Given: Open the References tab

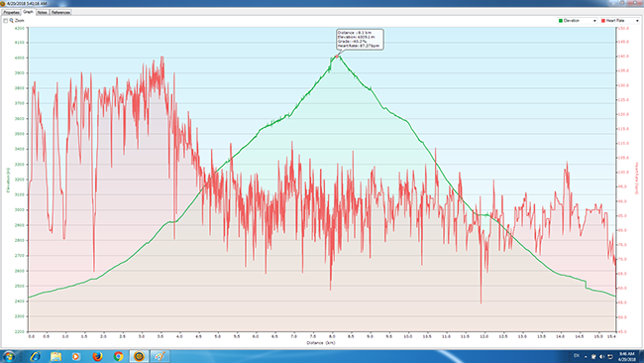Looking at the screenshot, I should [60, 12].
